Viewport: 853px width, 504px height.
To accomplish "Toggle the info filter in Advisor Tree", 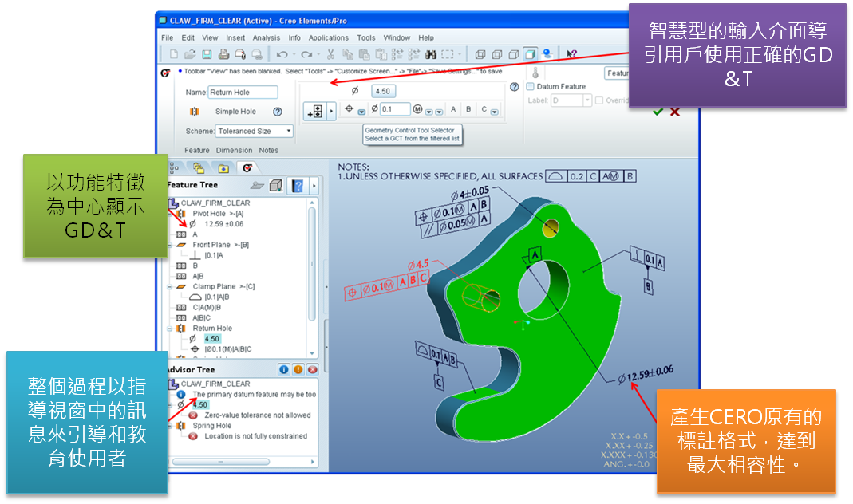I will click(x=283, y=369).
